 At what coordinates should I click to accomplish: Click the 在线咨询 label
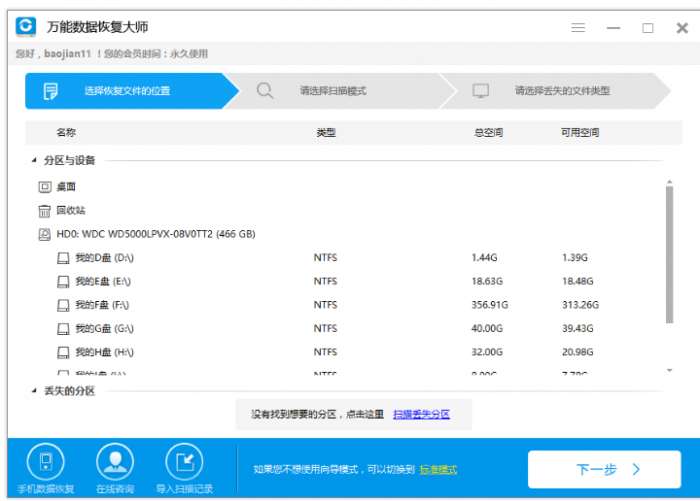coord(115,489)
